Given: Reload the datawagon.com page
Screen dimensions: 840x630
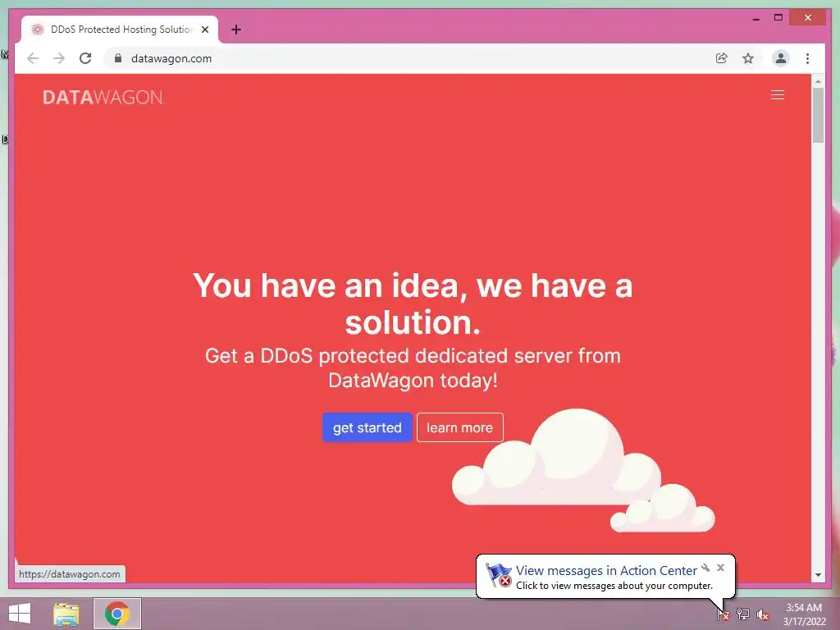Looking at the screenshot, I should click(x=85, y=58).
